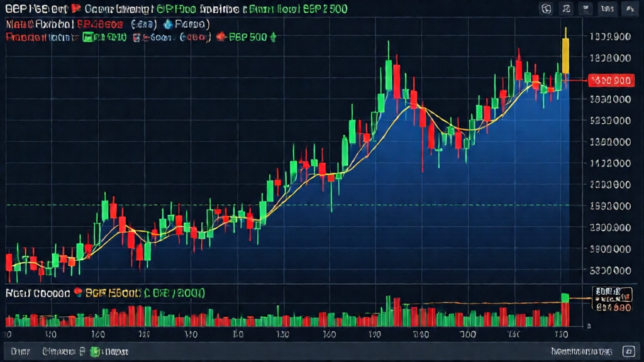Click the green square icon in the legend row
644x362 pixels.
point(87,37)
